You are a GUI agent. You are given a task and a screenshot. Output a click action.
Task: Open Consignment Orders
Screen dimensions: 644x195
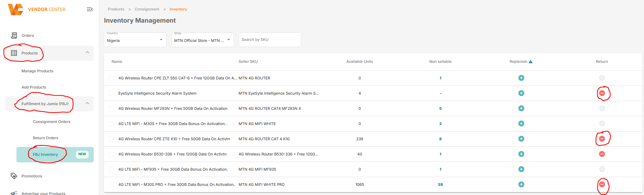coord(52,122)
